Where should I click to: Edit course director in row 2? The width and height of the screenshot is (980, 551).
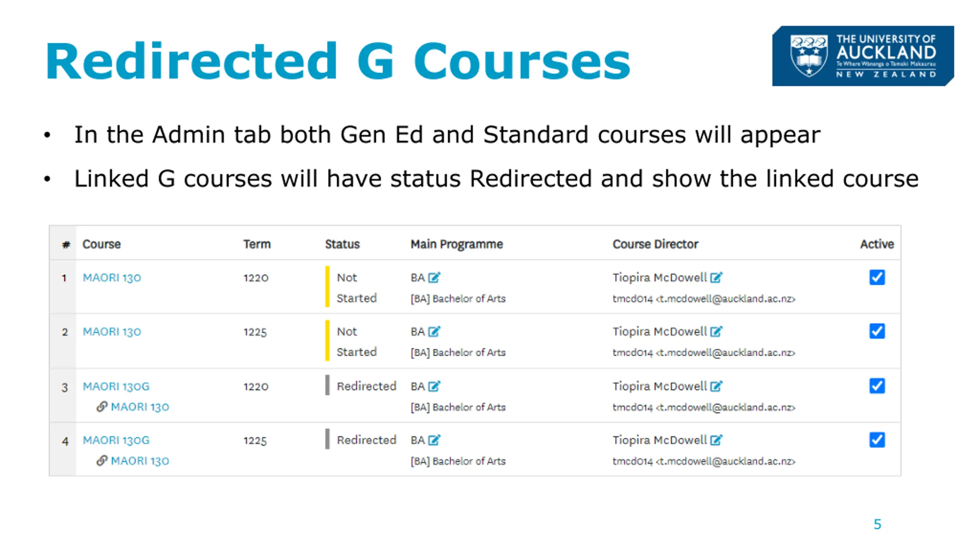pos(716,331)
